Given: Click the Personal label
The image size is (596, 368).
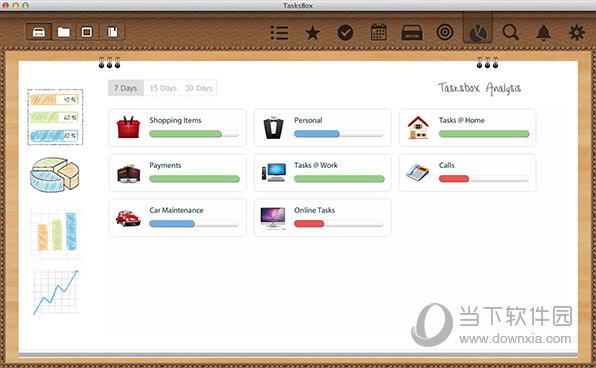Looking at the screenshot, I should click(308, 120).
